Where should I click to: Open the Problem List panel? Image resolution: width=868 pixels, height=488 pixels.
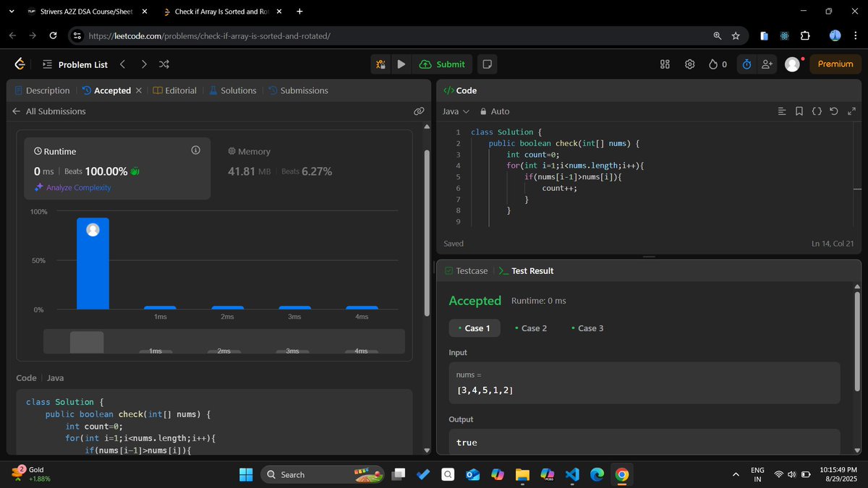click(x=75, y=64)
